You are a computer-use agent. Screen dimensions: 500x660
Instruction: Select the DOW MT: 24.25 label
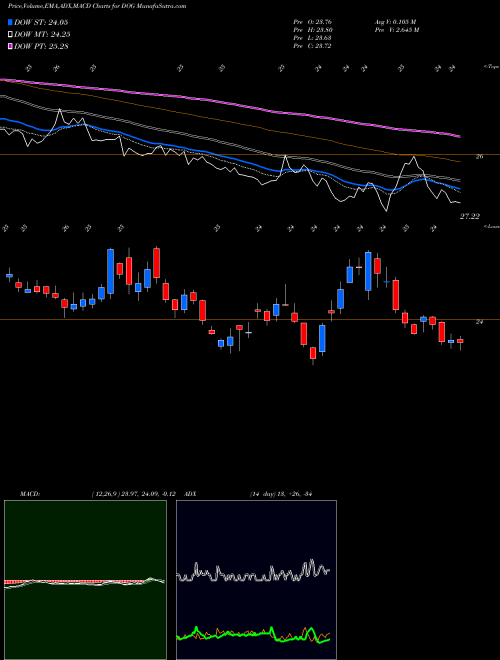(x=42, y=35)
